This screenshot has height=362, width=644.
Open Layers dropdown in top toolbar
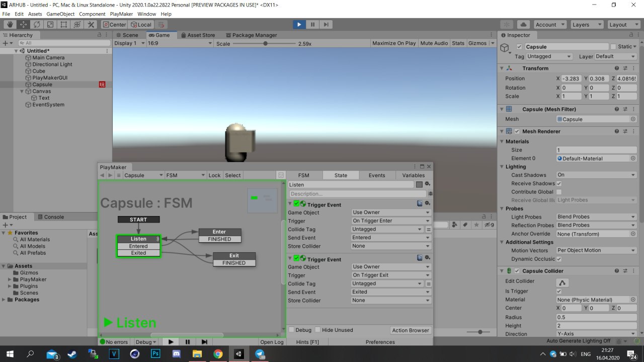pos(587,24)
